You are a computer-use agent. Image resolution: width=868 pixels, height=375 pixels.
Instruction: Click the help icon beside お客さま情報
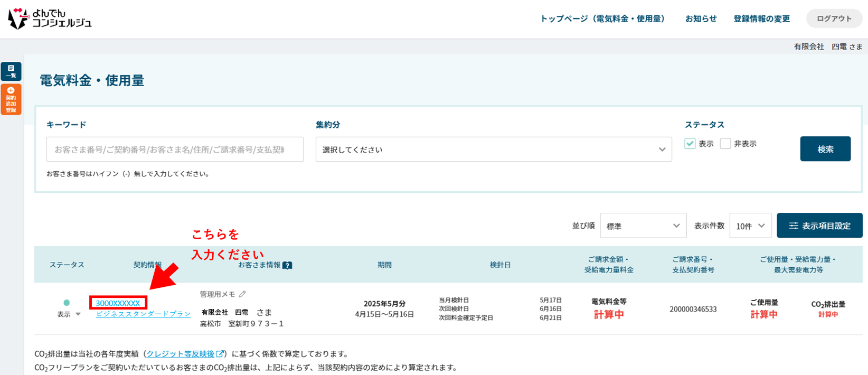[x=287, y=265]
